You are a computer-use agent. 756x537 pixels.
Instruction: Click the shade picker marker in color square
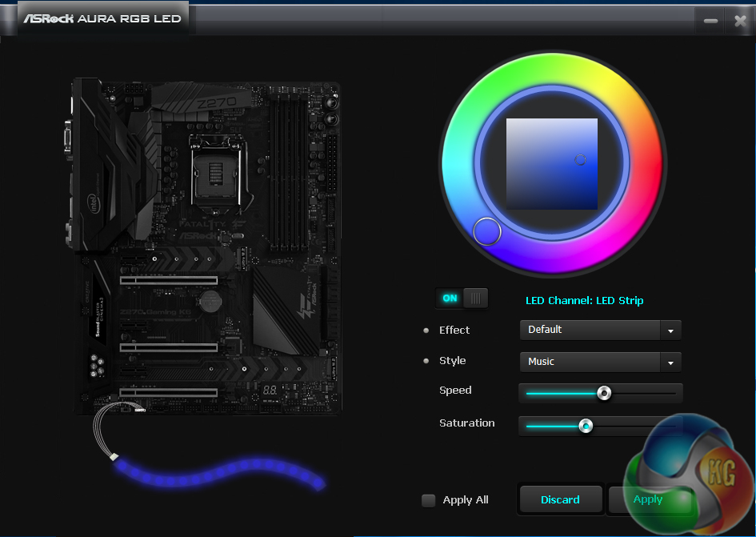580,160
